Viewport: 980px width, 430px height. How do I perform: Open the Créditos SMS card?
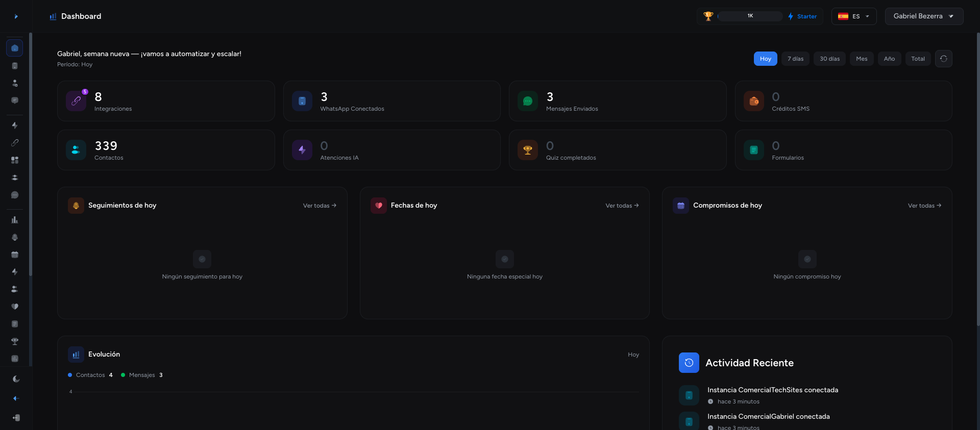(x=843, y=101)
